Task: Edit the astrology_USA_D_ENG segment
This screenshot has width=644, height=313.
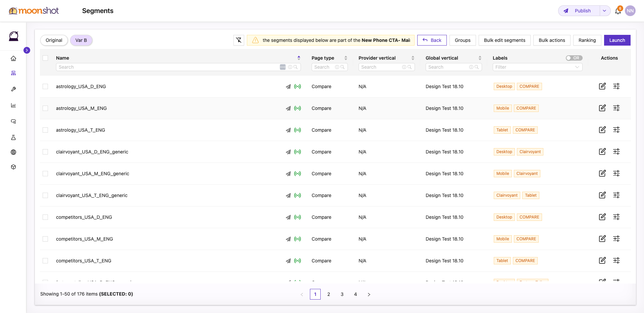Action: click(602, 86)
